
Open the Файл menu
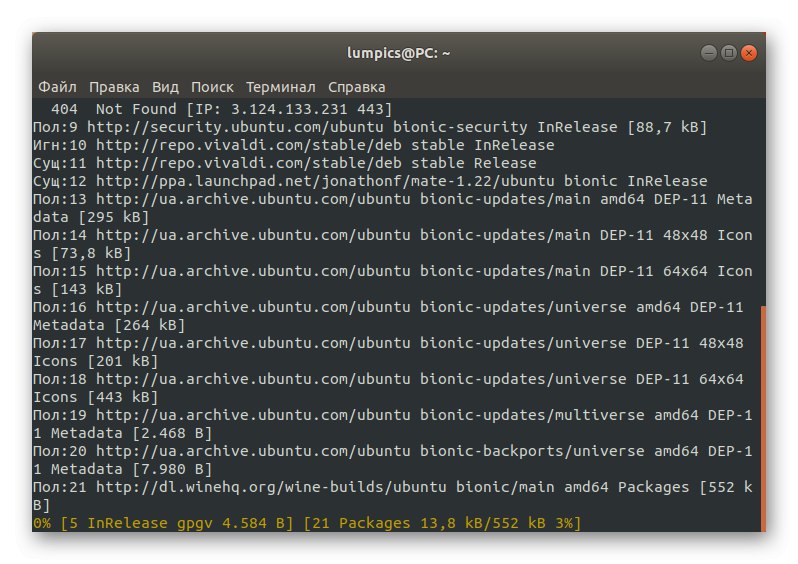point(57,87)
